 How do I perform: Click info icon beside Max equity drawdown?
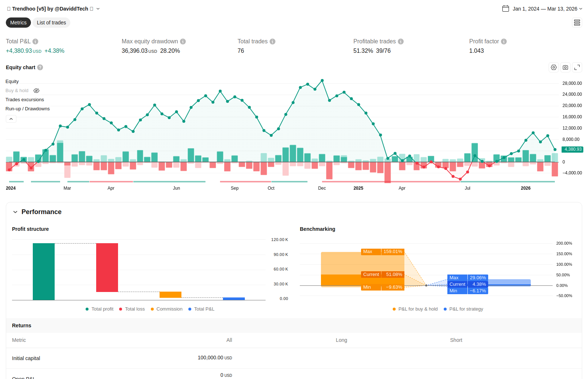coord(183,42)
